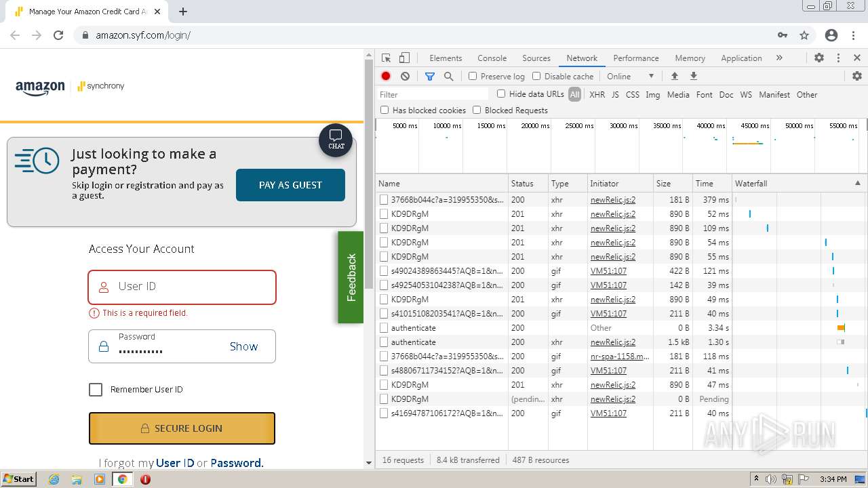The width and height of the screenshot is (868, 488).
Task: Open DevTools three-dot customize menu
Action: (838, 58)
